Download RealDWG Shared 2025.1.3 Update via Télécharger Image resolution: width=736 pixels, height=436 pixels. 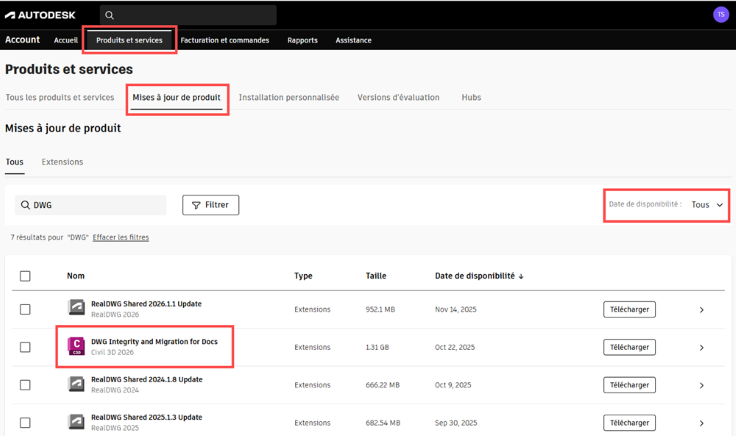click(629, 423)
